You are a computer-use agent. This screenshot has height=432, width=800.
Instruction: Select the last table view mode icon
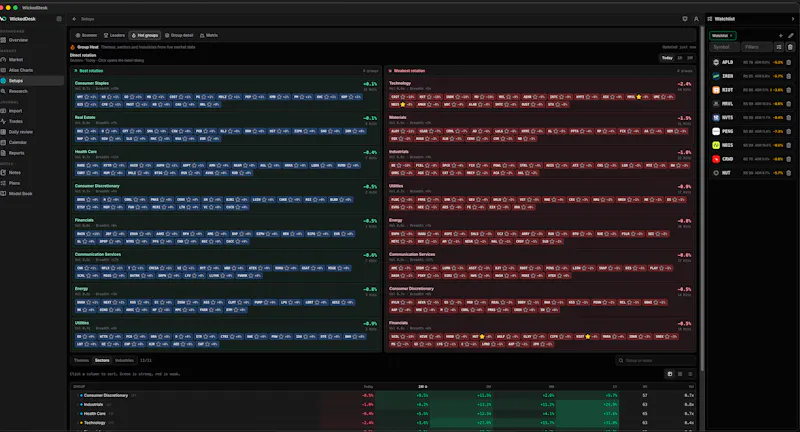(690, 374)
